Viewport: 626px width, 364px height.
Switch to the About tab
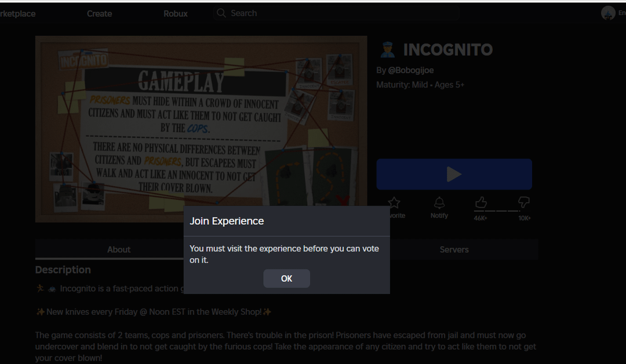coord(119,249)
